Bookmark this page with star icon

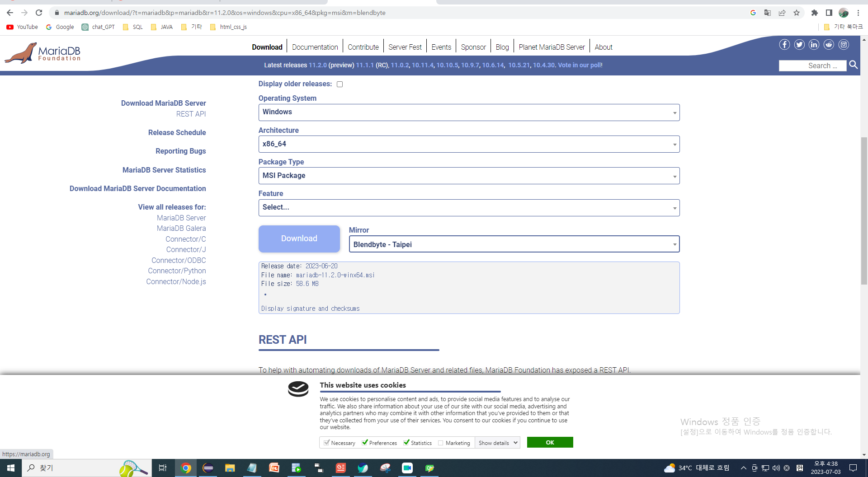pyautogui.click(x=797, y=13)
